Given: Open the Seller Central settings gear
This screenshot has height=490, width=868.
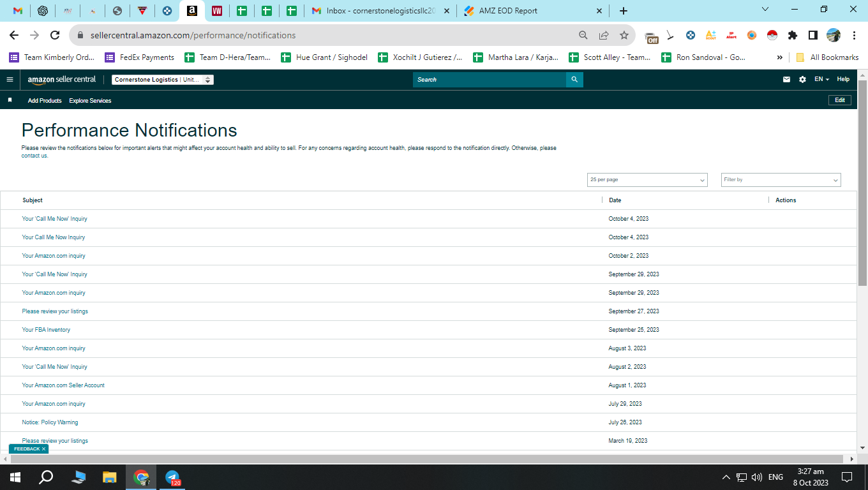Looking at the screenshot, I should pos(802,80).
